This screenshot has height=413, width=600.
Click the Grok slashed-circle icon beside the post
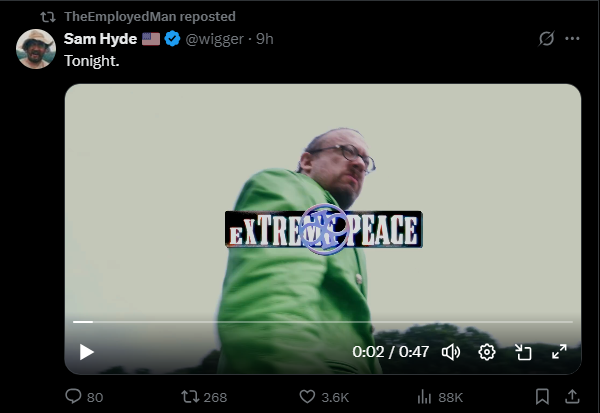point(546,38)
